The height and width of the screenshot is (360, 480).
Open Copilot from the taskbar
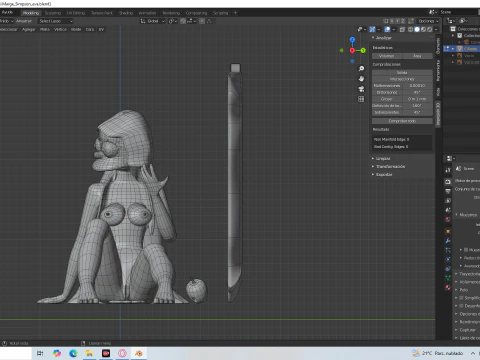[57, 353]
